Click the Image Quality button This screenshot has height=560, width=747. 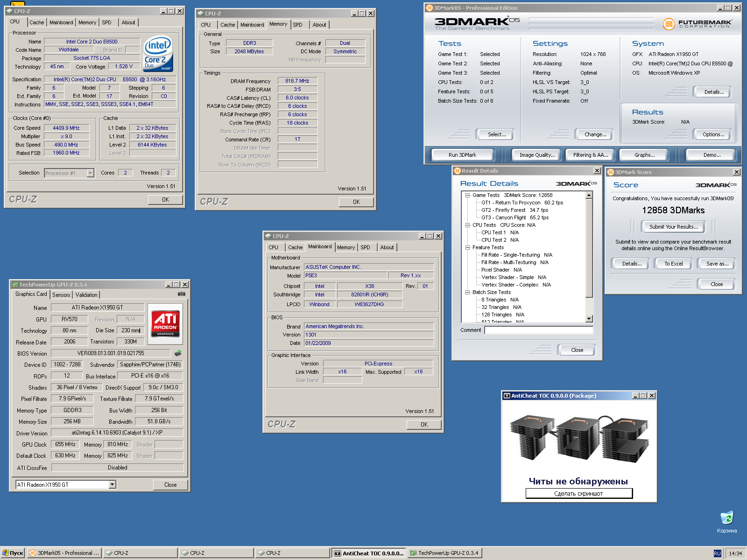tap(537, 155)
